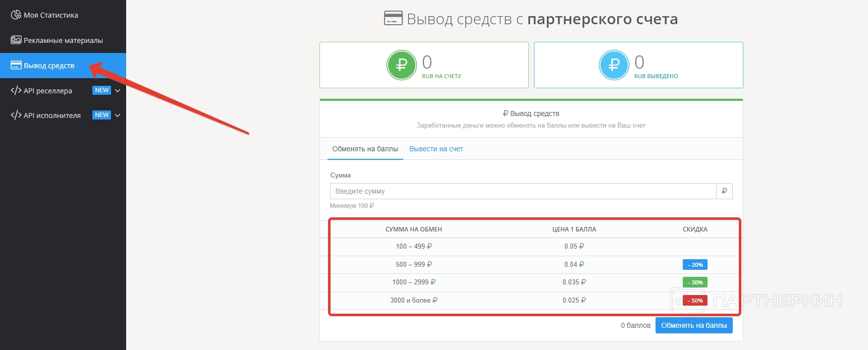Click the –50% discount badge

click(695, 301)
